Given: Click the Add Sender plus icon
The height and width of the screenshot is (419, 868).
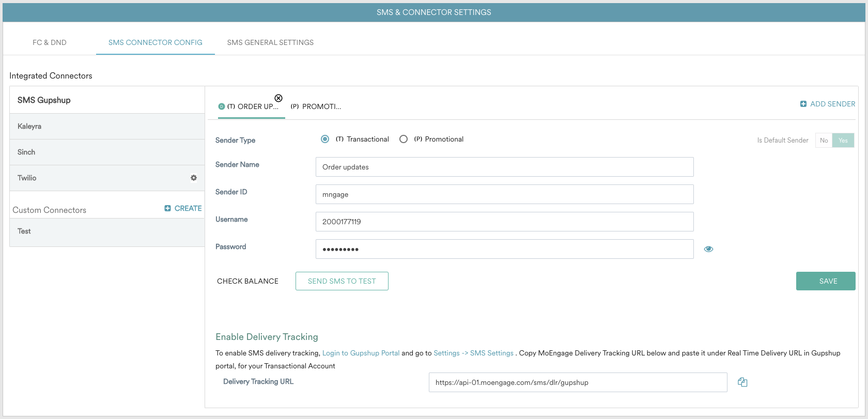Looking at the screenshot, I should click(x=803, y=104).
